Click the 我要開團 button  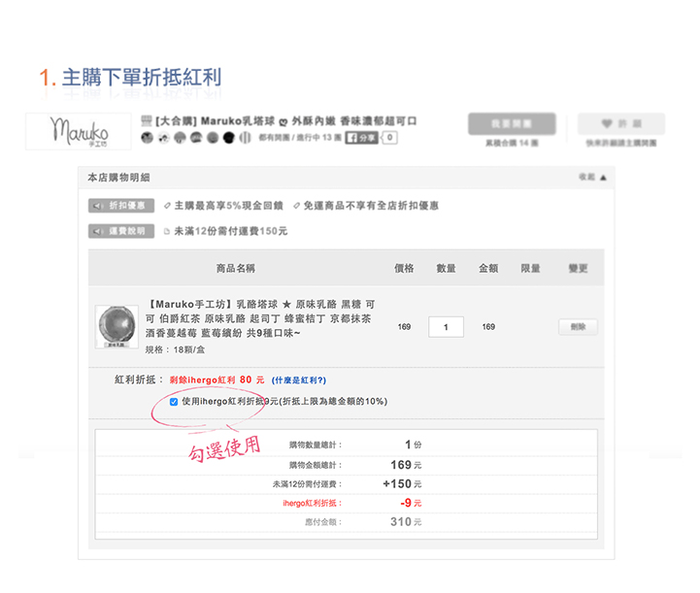pyautogui.click(x=512, y=123)
